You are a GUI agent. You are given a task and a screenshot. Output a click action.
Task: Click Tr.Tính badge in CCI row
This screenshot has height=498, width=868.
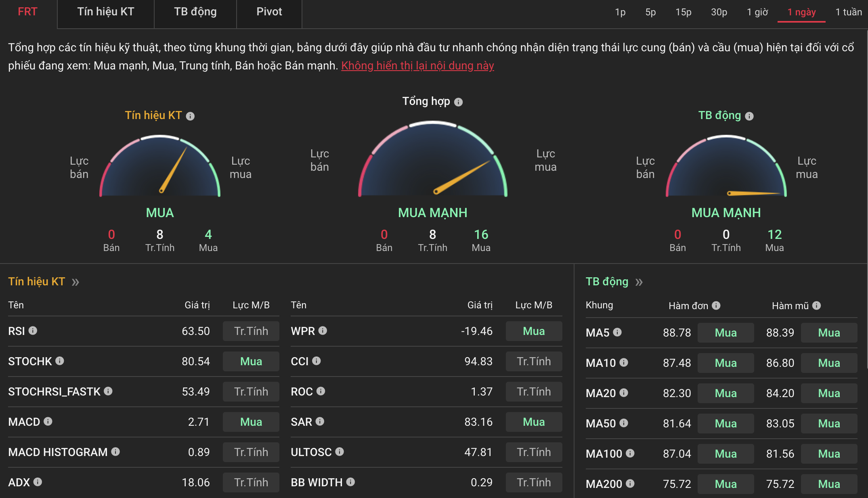(534, 362)
